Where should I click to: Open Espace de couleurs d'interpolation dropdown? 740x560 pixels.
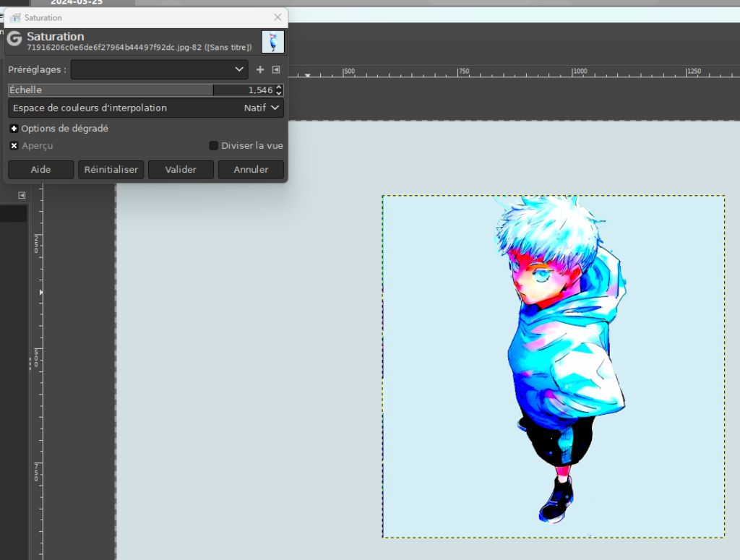[146, 108]
